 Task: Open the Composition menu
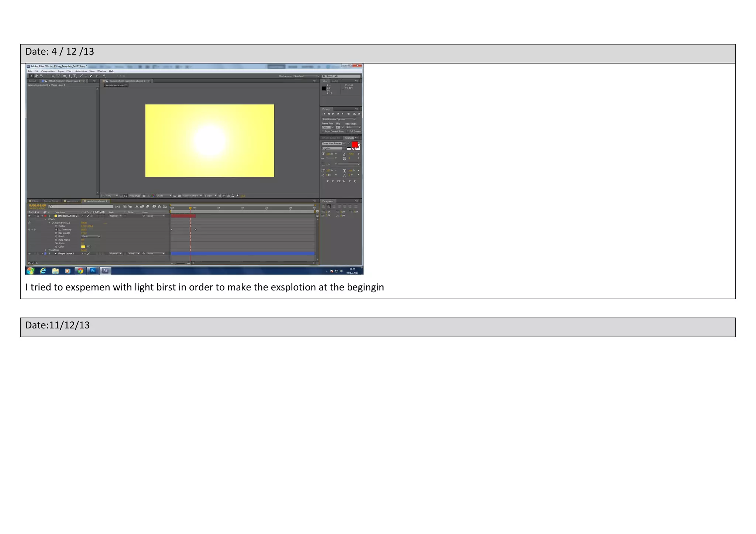[48, 72]
